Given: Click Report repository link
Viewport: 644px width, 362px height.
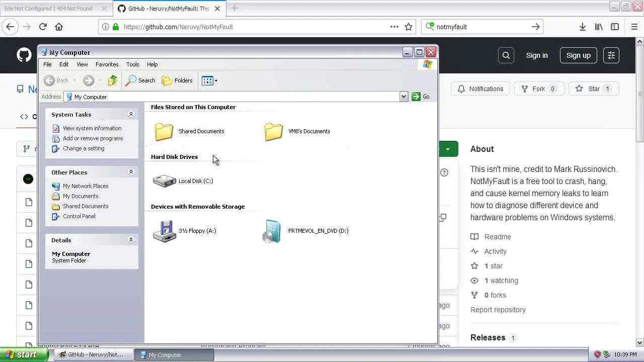Looking at the screenshot, I should 498,310.
